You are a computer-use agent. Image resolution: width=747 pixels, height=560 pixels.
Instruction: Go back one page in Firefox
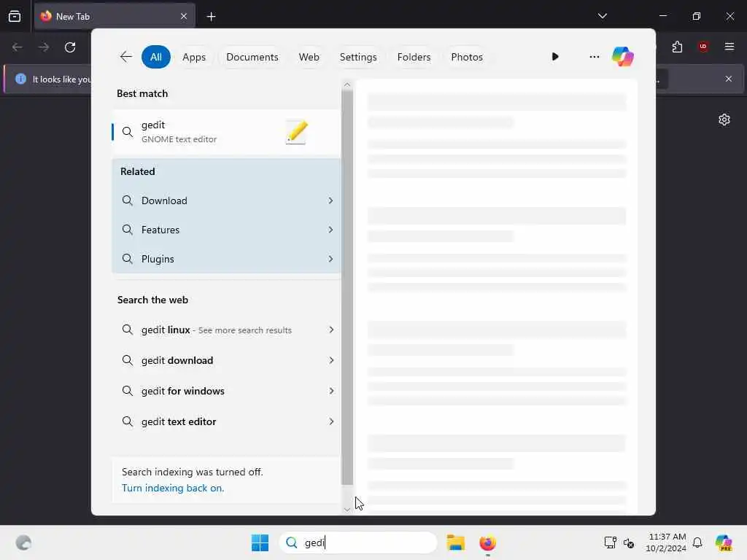tap(18, 47)
